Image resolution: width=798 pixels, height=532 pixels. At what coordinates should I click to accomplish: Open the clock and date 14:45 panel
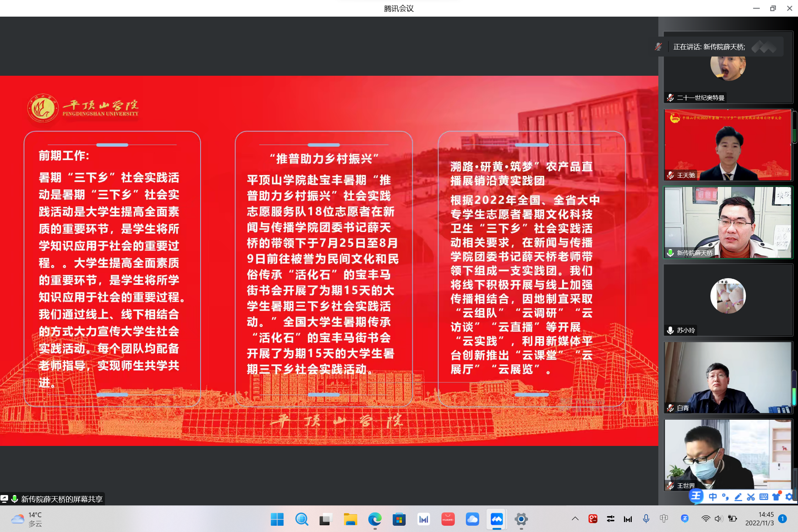pos(760,519)
